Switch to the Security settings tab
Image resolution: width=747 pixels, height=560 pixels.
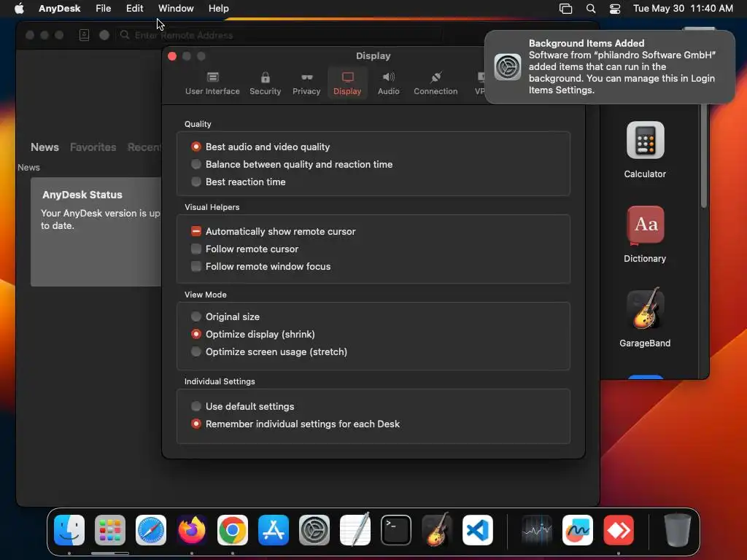coord(265,83)
